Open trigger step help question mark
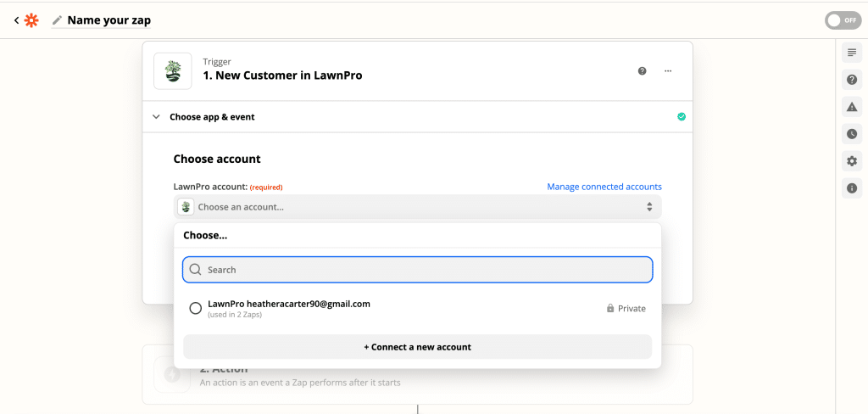868x414 pixels. tap(643, 71)
